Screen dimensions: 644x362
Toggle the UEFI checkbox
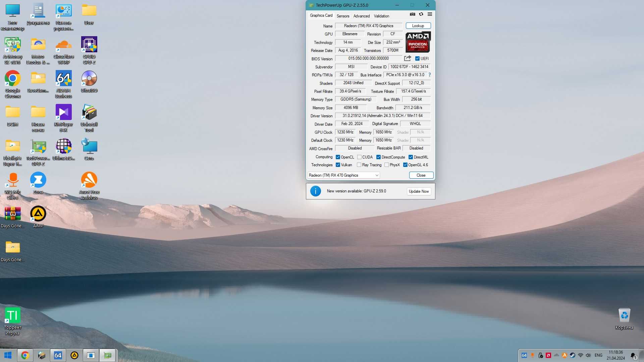(x=418, y=58)
